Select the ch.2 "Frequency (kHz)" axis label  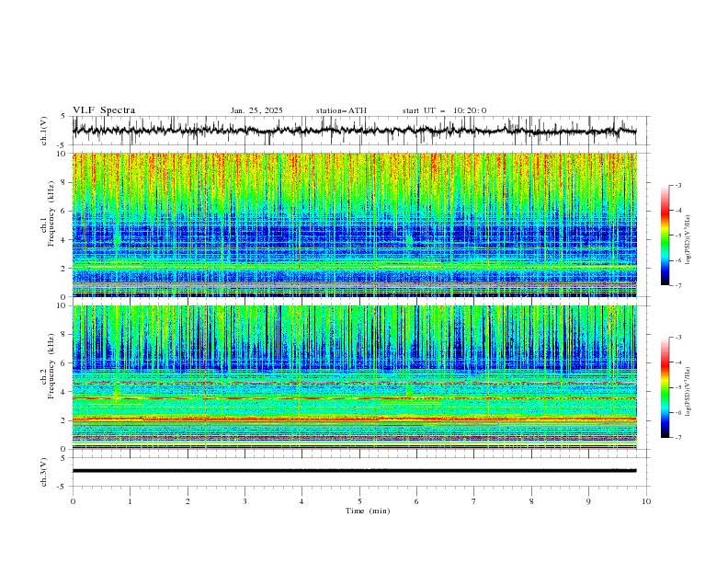51,366
